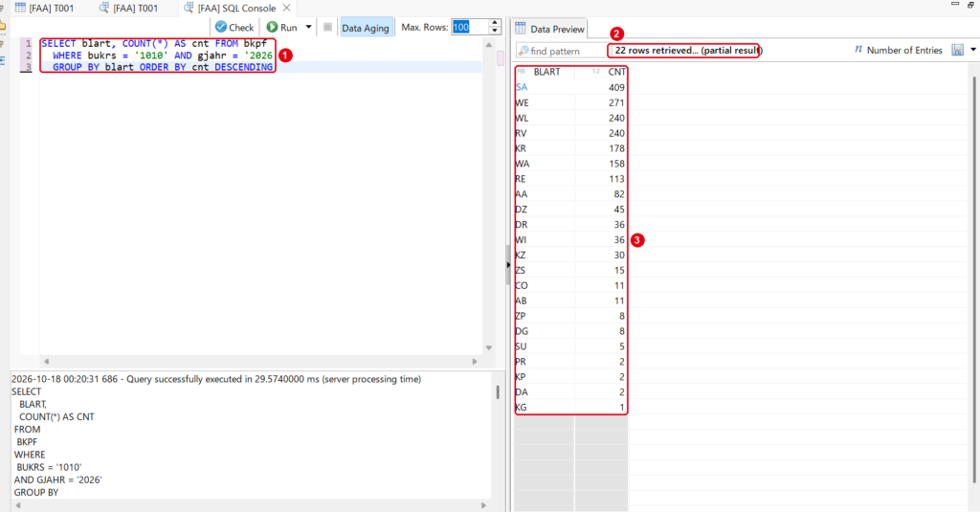This screenshot has height=512, width=980.
Task: Select the KZ document type cell
Action: coord(545,256)
